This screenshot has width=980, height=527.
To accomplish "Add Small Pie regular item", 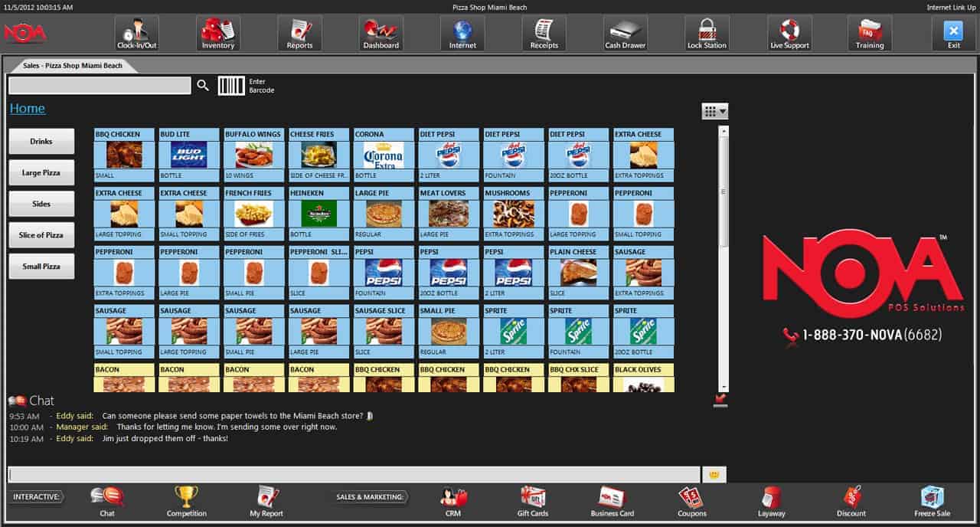I will (449, 331).
